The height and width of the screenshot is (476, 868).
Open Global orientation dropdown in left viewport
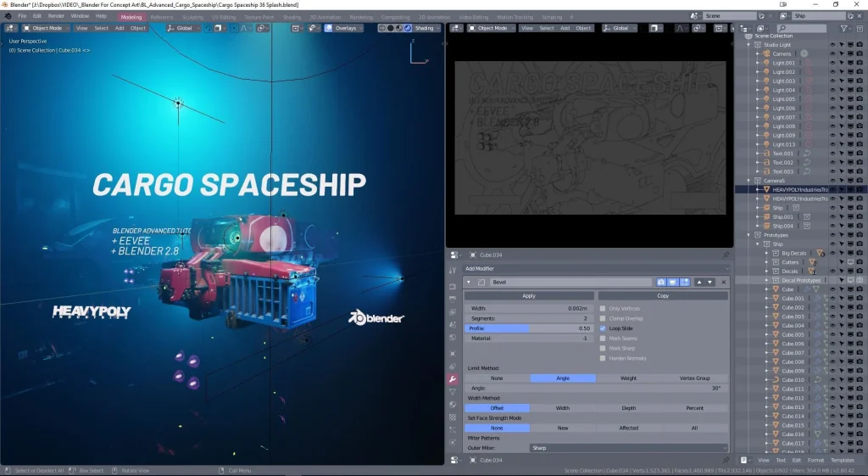183,28
